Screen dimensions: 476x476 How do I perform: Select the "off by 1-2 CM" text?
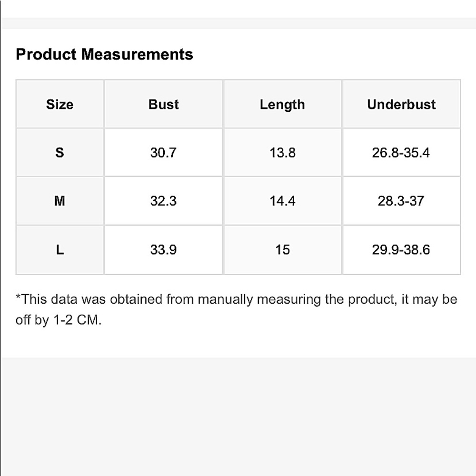point(59,320)
